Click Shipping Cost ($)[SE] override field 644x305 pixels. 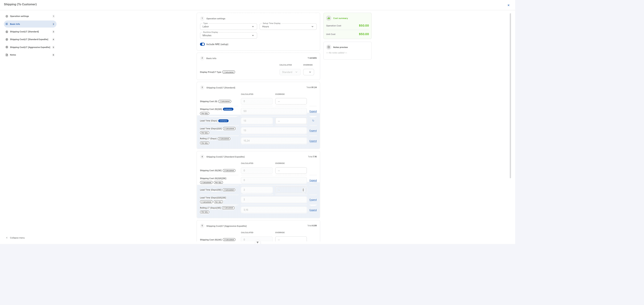coord(291,170)
